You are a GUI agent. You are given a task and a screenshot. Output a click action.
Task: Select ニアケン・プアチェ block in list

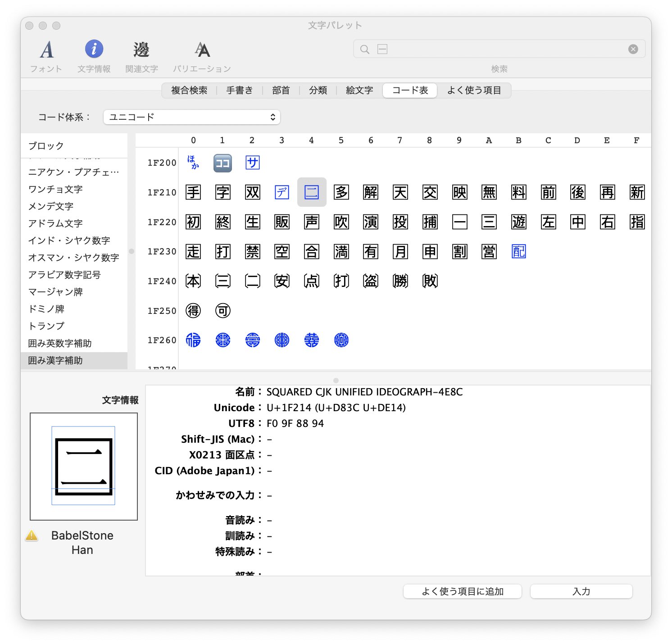tap(74, 172)
